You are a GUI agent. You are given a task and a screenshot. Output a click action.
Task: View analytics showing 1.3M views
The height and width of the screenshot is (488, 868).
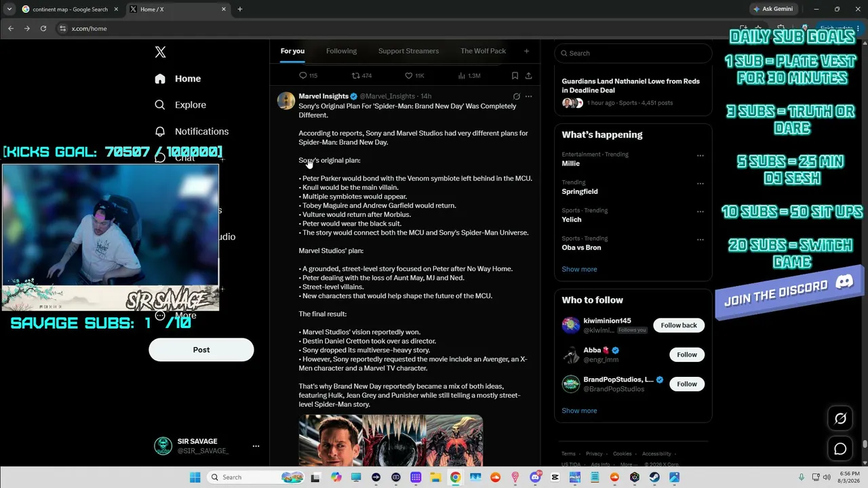(469, 75)
